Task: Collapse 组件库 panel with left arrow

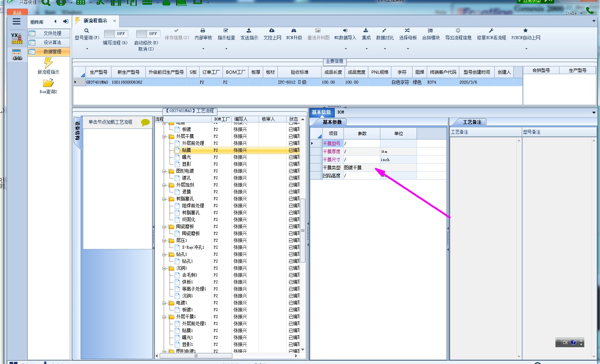Action: [x=56, y=22]
